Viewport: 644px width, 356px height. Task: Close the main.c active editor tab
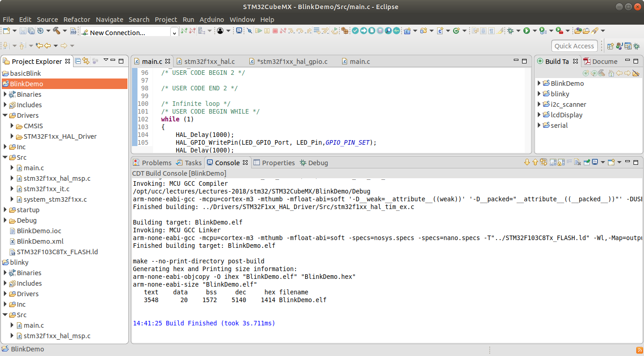pos(168,61)
